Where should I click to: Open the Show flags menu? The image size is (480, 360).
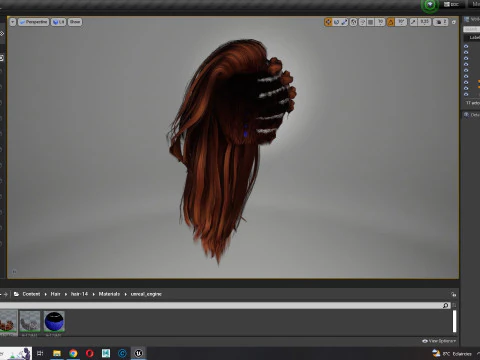click(75, 22)
